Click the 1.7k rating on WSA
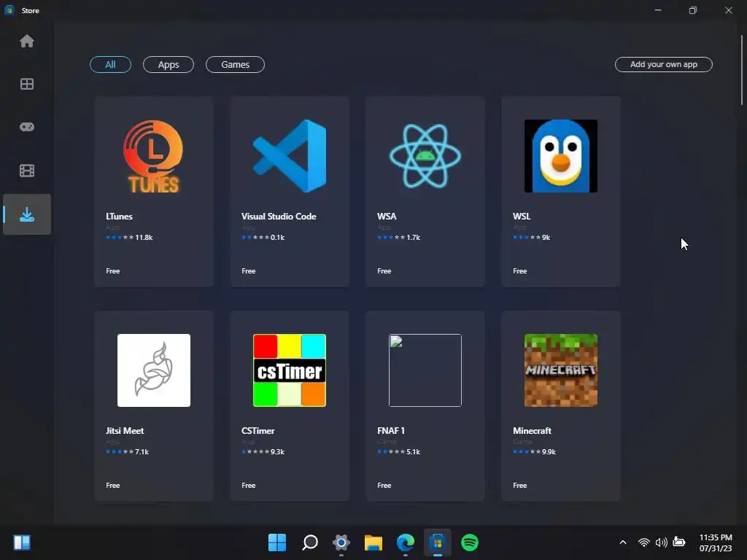This screenshot has width=747, height=560. point(413,237)
